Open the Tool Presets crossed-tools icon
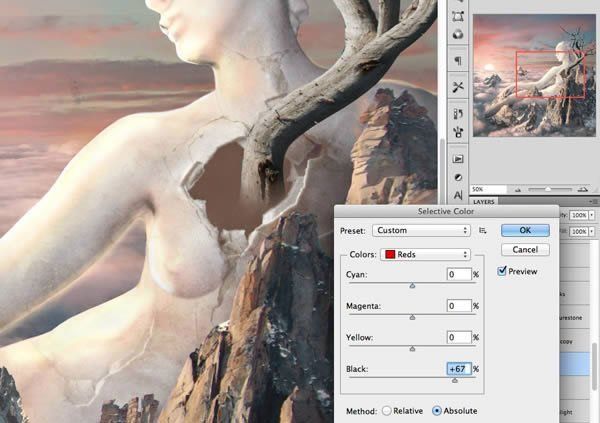 pyautogui.click(x=458, y=87)
